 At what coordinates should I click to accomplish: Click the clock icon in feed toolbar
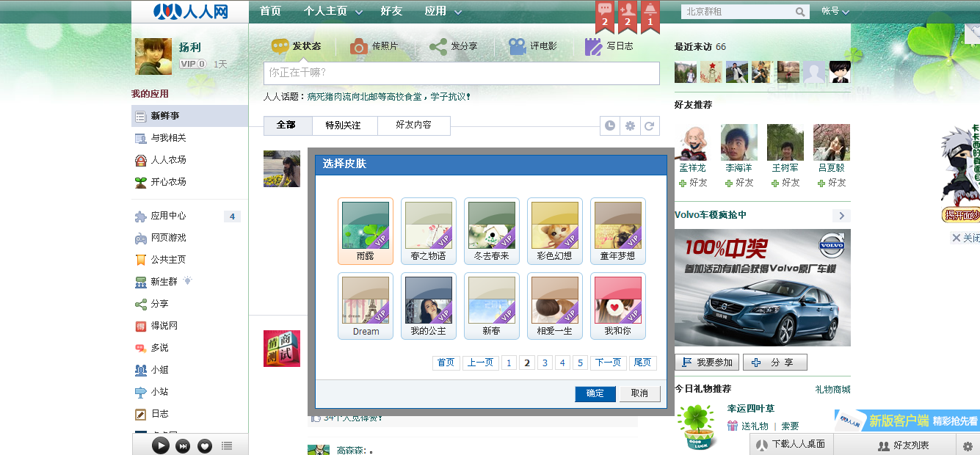pos(610,125)
